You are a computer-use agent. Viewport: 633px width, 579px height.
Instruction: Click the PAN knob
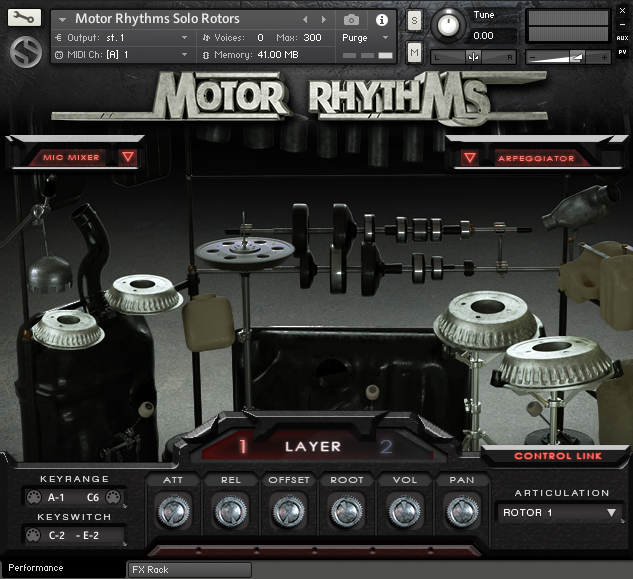click(462, 512)
